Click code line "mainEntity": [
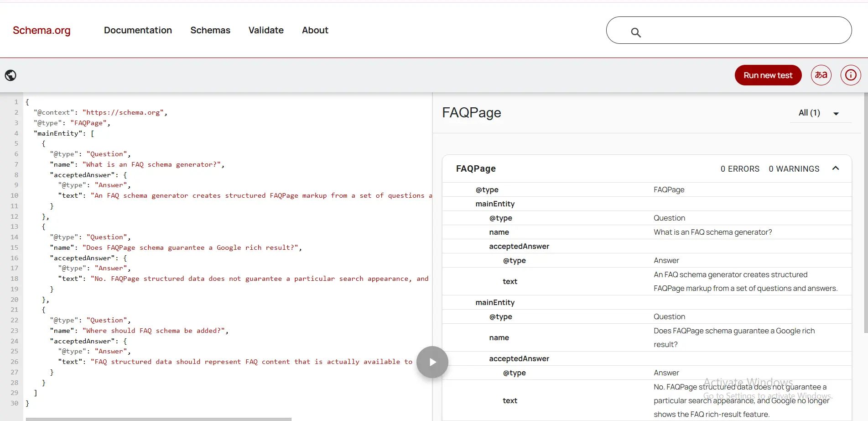The width and height of the screenshot is (868, 421). (64, 133)
